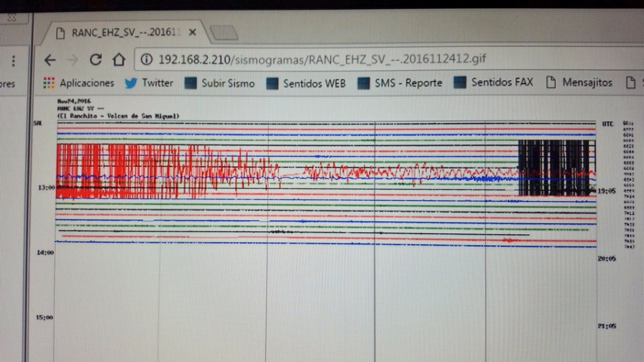Go back with the browser back arrow

(50, 60)
